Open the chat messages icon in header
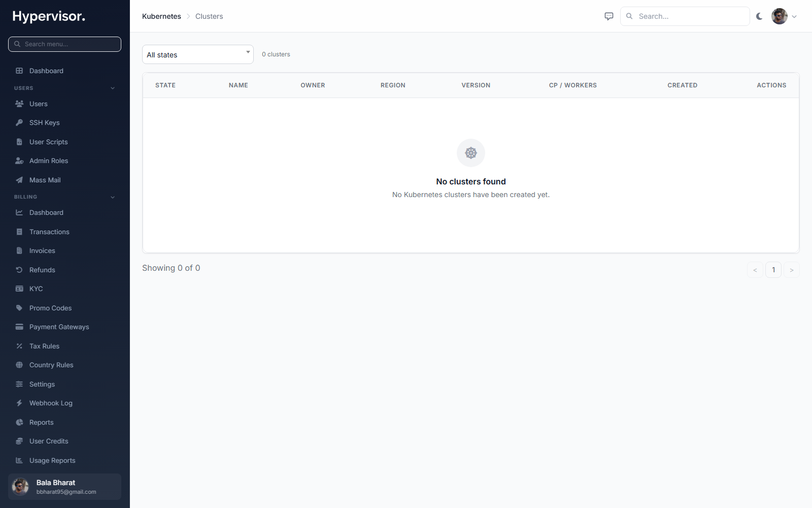 tap(609, 16)
